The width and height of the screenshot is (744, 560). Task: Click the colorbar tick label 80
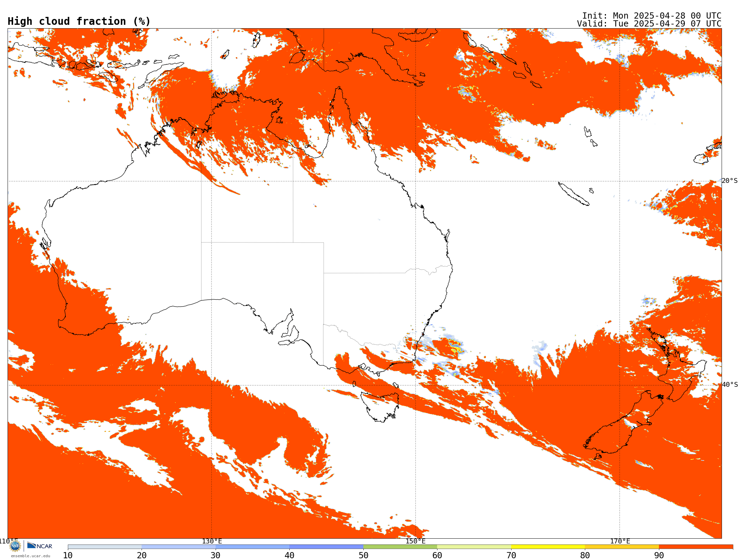pyautogui.click(x=585, y=556)
